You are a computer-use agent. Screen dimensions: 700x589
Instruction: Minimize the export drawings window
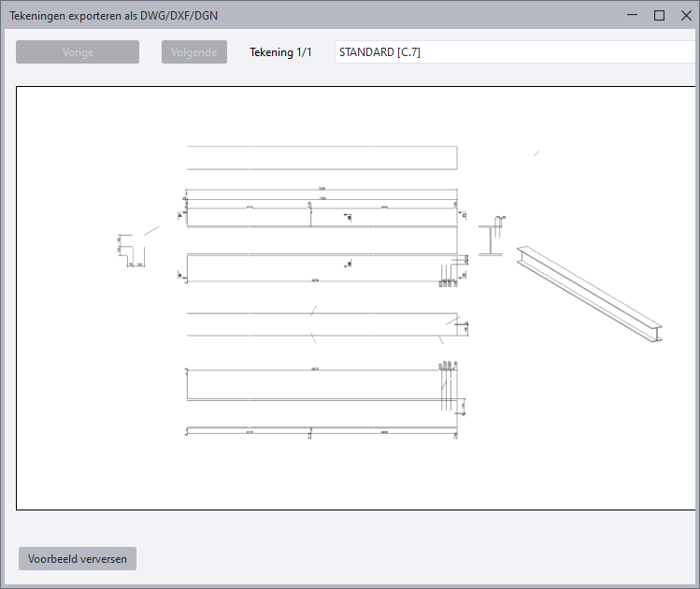632,16
